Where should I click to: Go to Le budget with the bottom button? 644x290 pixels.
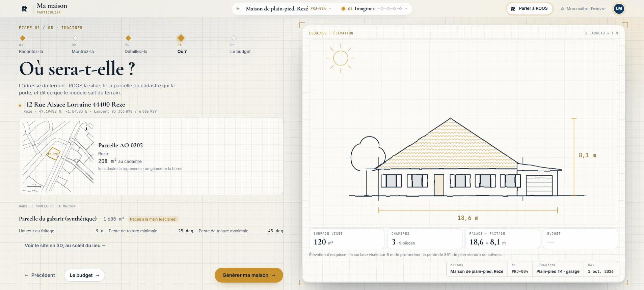84,275
